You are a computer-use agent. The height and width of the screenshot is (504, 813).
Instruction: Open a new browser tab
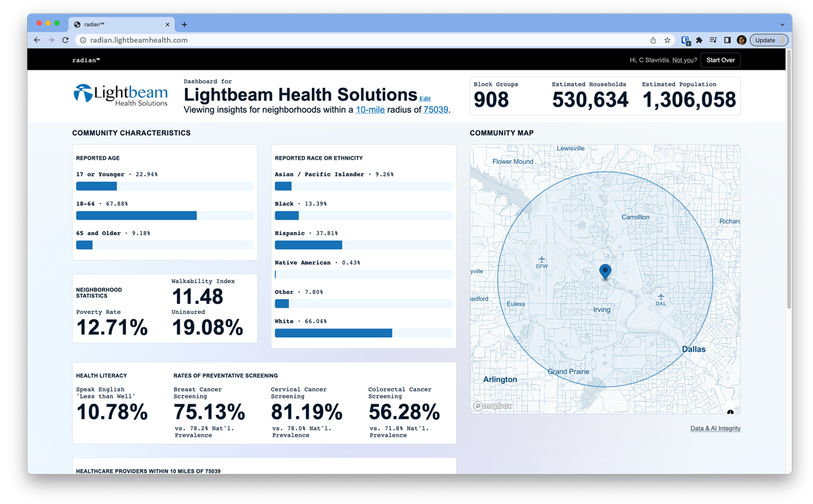pos(184,24)
